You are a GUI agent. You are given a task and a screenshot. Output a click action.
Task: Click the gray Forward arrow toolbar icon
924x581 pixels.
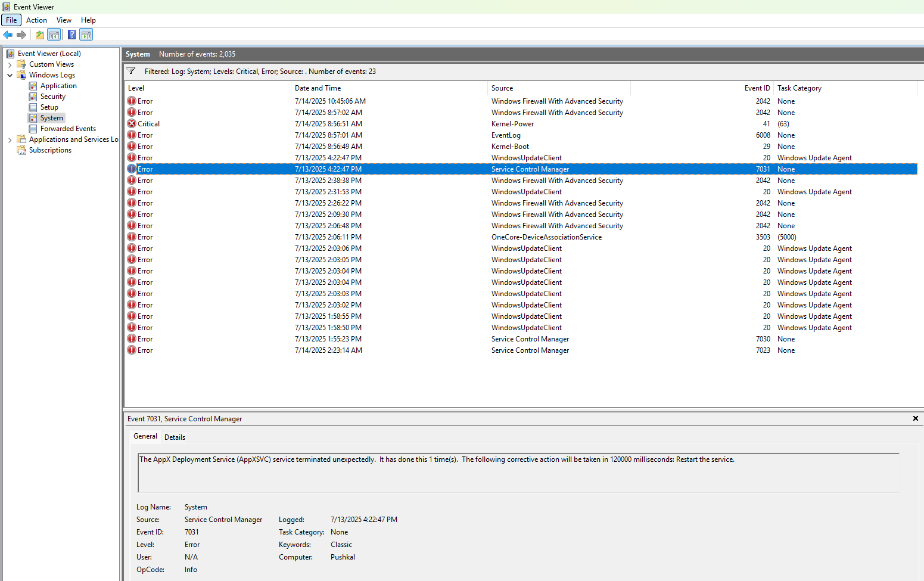[x=21, y=35]
